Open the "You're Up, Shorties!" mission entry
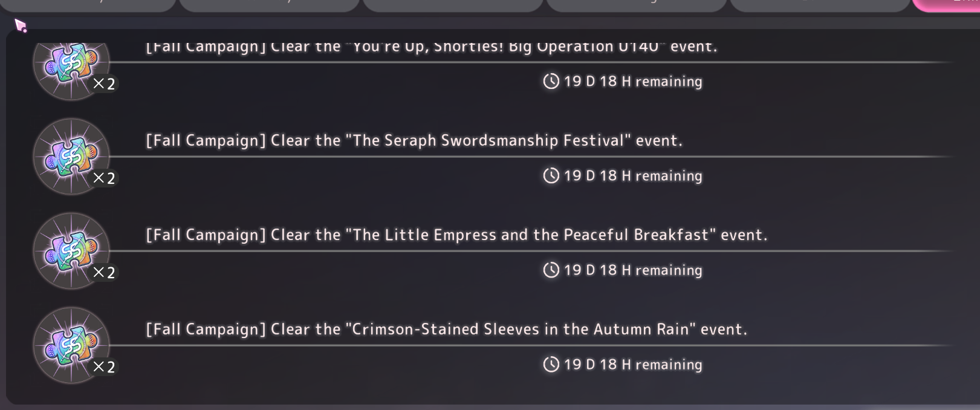 point(431,47)
